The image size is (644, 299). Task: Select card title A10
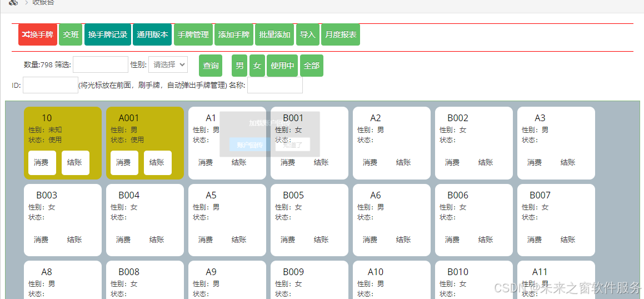click(376, 272)
